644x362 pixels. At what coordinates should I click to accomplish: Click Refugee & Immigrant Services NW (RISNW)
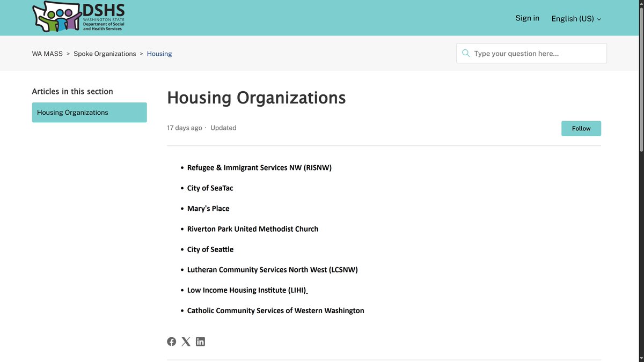[259, 167]
